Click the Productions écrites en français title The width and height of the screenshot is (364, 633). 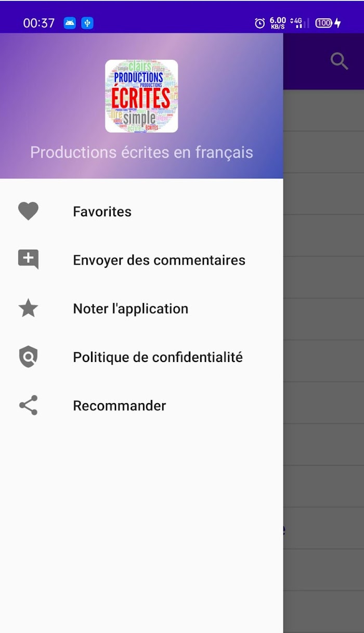tap(141, 152)
